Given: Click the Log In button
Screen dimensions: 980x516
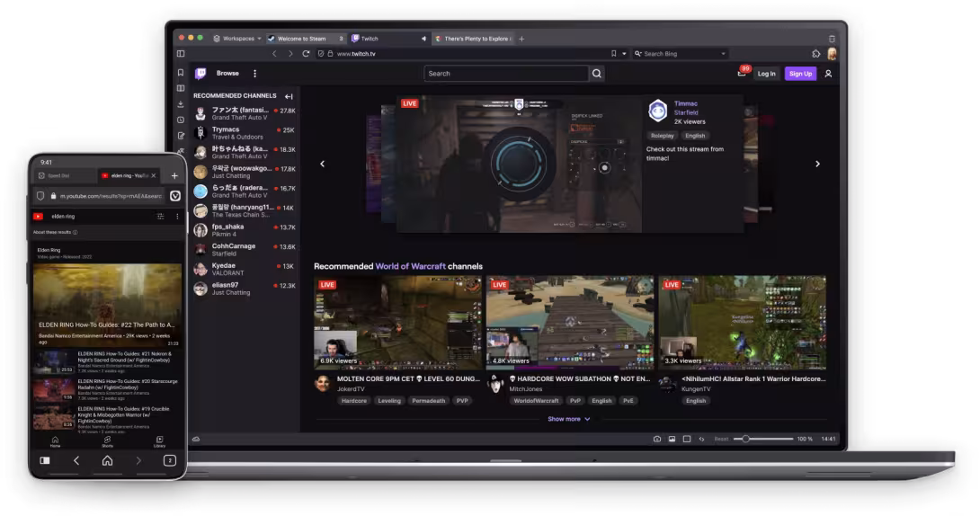Looking at the screenshot, I should pyautogui.click(x=766, y=74).
